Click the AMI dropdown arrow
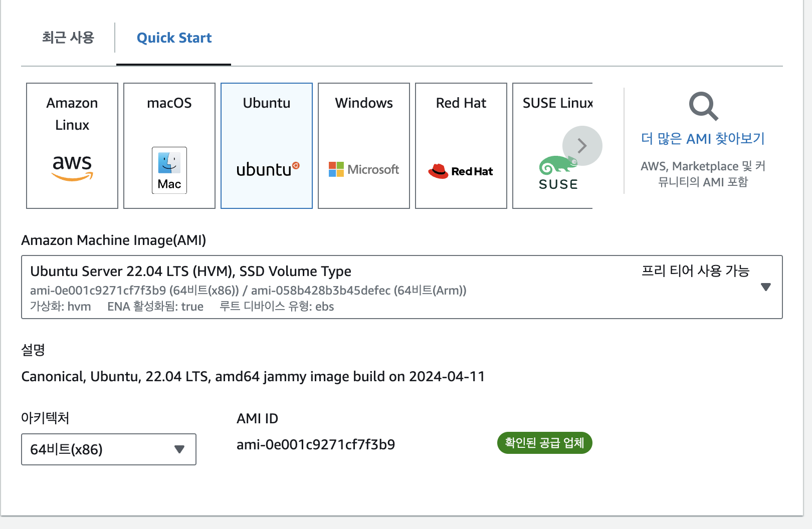 pyautogui.click(x=765, y=287)
